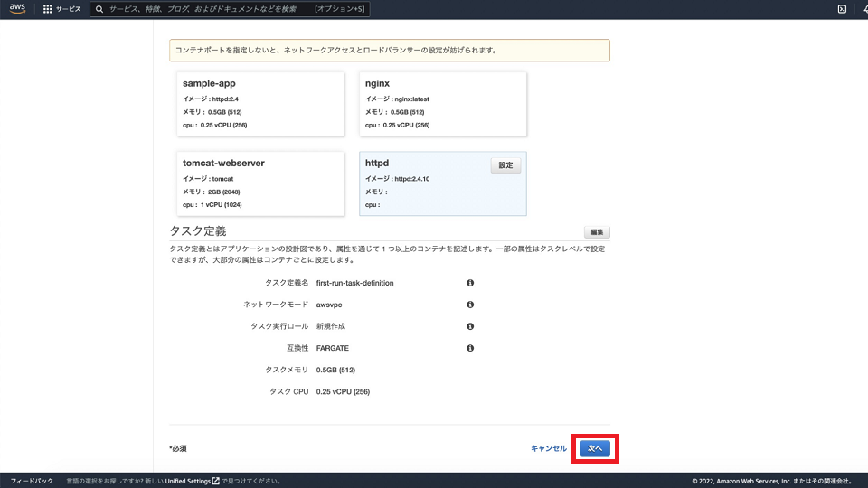Image resolution: width=868 pixels, height=488 pixels.
Task: Click the container port warning banner text
Action: pos(336,50)
